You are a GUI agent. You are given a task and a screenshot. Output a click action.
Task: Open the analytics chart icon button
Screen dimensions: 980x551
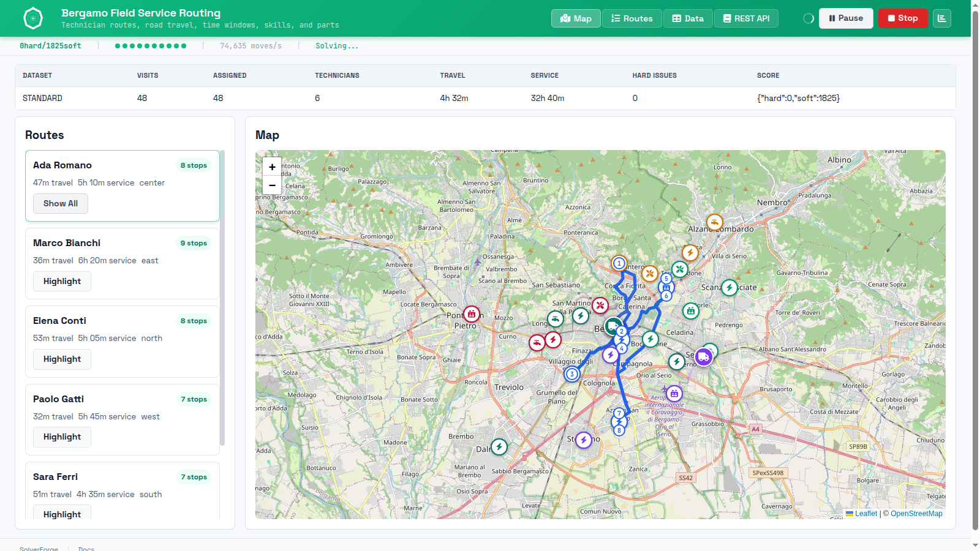click(x=942, y=18)
